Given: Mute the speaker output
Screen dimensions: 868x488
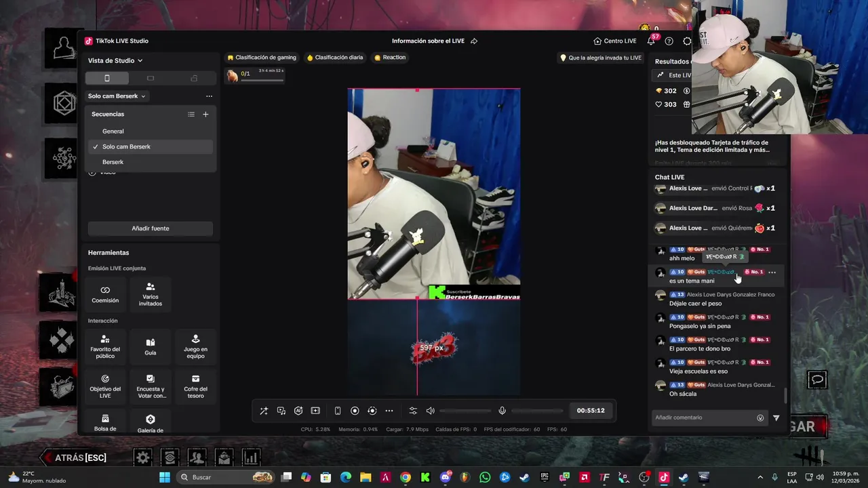Looking at the screenshot, I should click(430, 411).
